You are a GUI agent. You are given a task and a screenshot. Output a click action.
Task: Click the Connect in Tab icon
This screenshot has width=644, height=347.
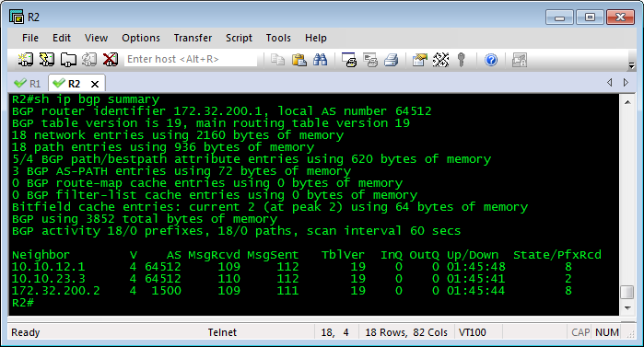tap(68, 60)
